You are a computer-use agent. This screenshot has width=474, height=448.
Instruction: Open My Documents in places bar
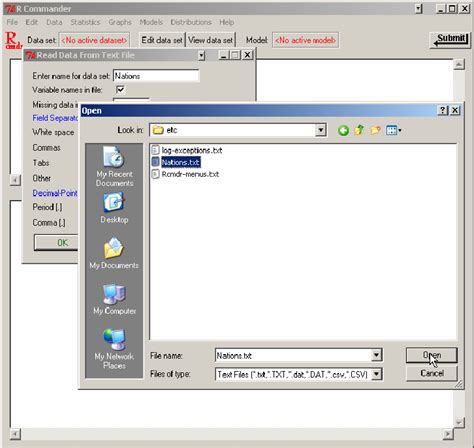click(x=114, y=253)
